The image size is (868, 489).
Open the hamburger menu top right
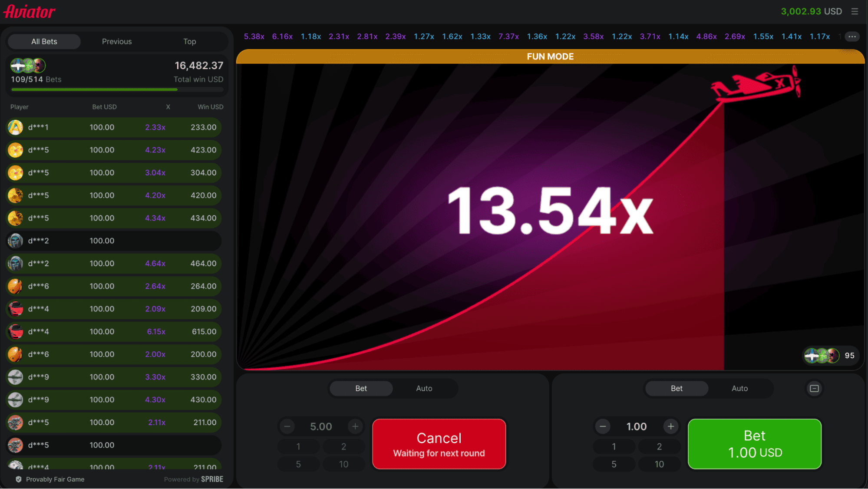855,12
